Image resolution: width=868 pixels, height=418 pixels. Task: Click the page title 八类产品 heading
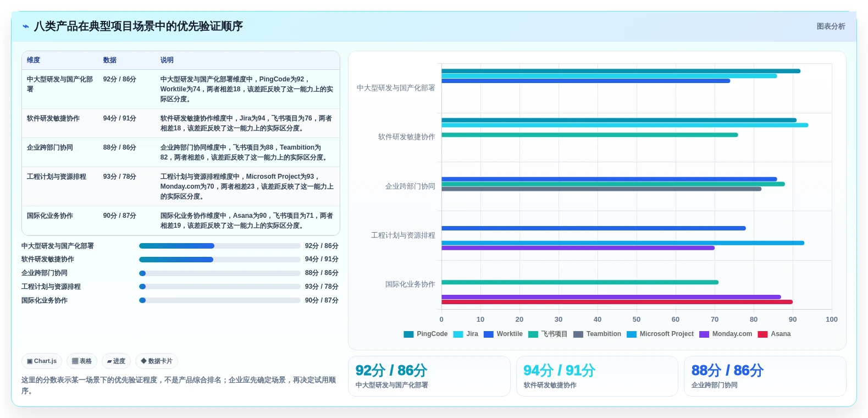point(139,26)
